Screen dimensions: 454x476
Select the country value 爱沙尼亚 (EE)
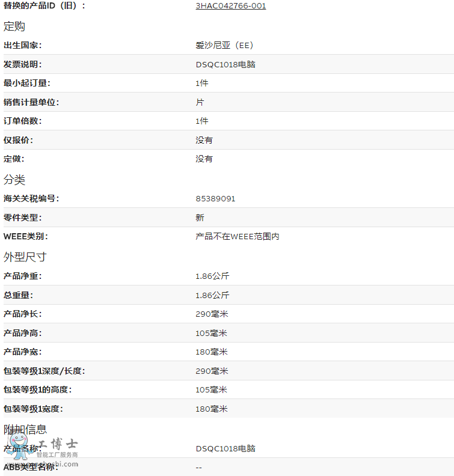225,45
